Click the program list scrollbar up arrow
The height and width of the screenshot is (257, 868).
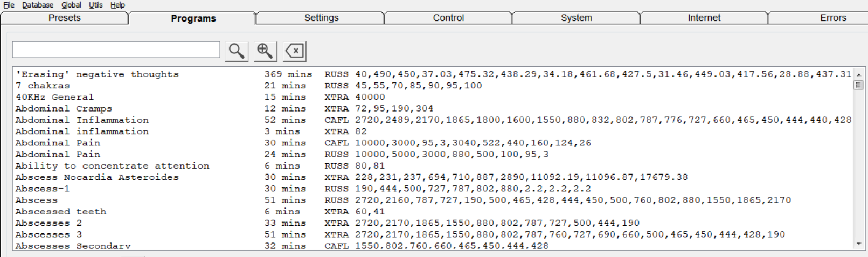859,74
